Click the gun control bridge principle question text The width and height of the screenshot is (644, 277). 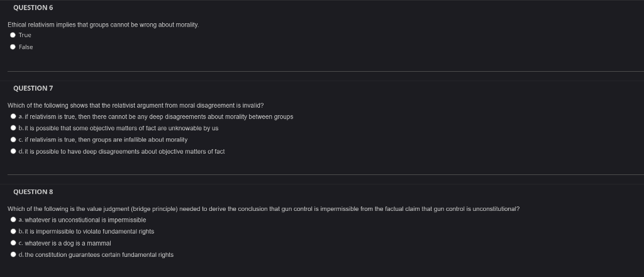pyautogui.click(x=264, y=209)
